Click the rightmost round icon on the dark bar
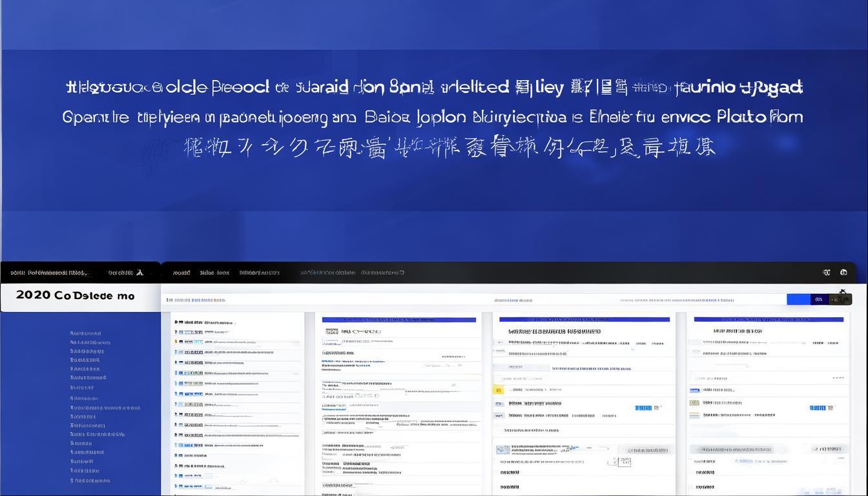 [843, 273]
